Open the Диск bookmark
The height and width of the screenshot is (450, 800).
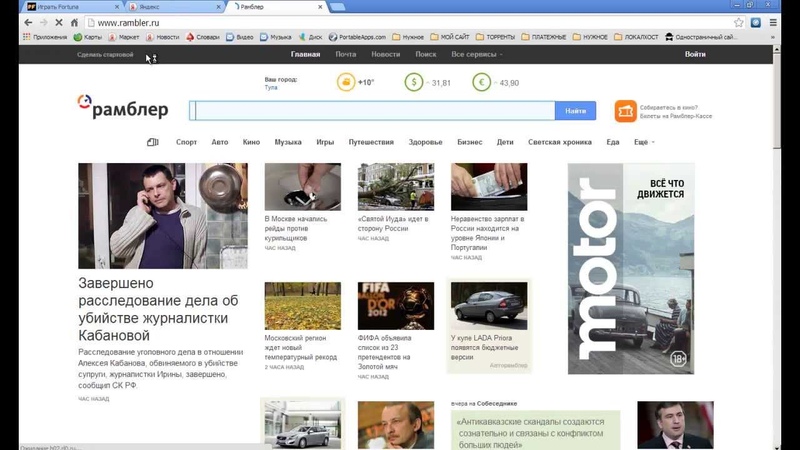(x=310, y=37)
